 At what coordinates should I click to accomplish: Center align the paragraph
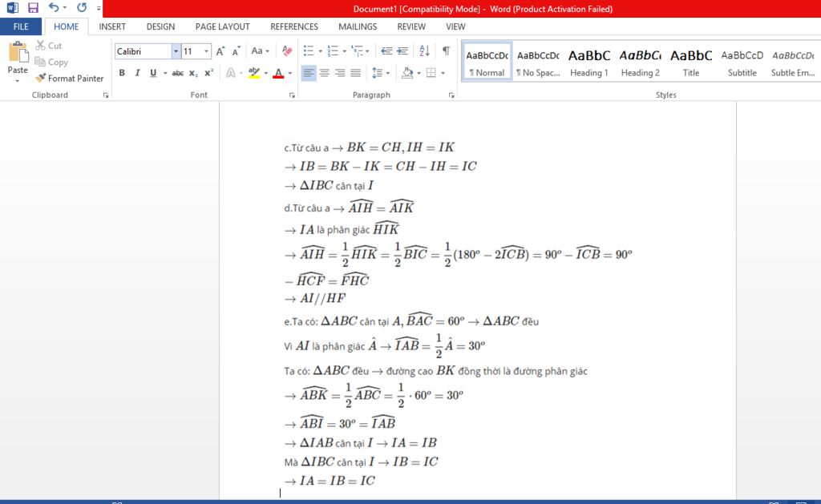(325, 73)
